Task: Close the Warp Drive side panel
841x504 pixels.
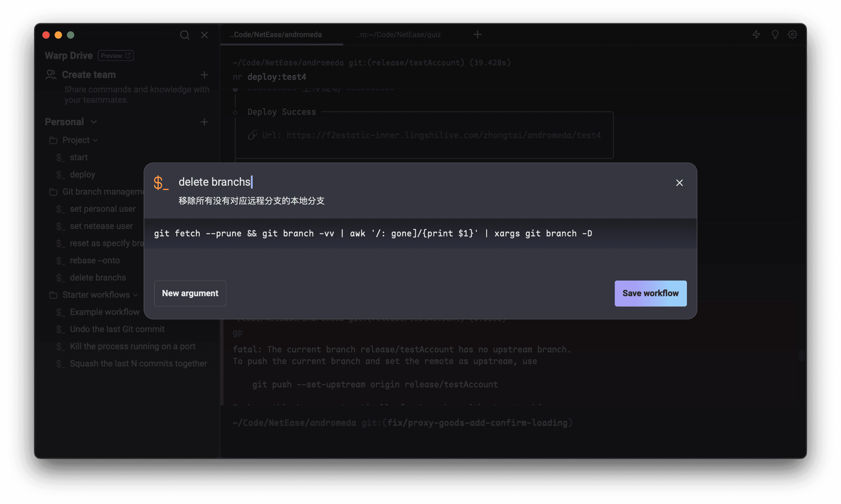Action: [204, 35]
